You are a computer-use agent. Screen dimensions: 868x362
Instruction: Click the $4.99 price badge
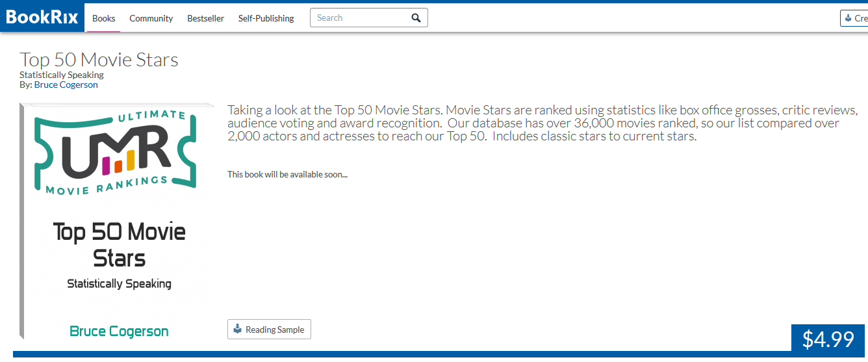pyautogui.click(x=828, y=339)
